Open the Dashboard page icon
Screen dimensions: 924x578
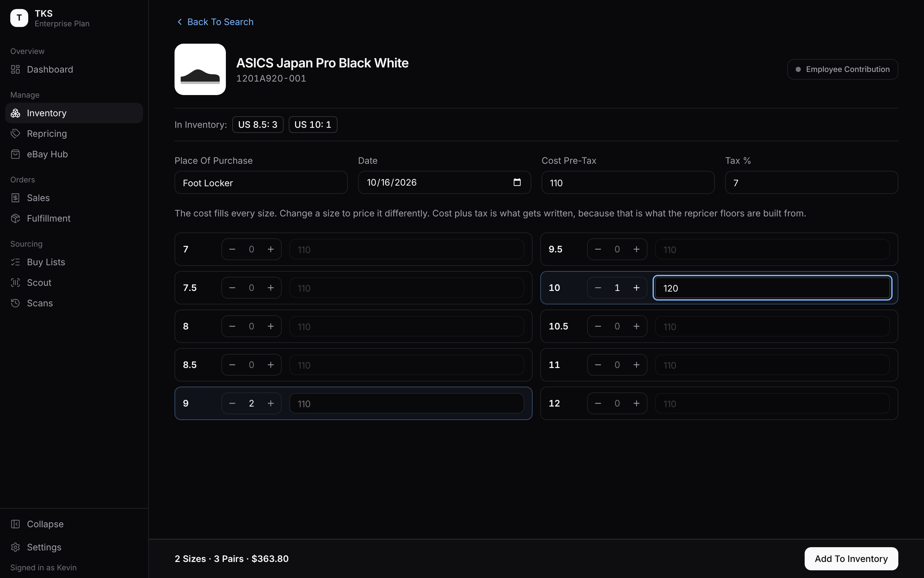[15, 69]
